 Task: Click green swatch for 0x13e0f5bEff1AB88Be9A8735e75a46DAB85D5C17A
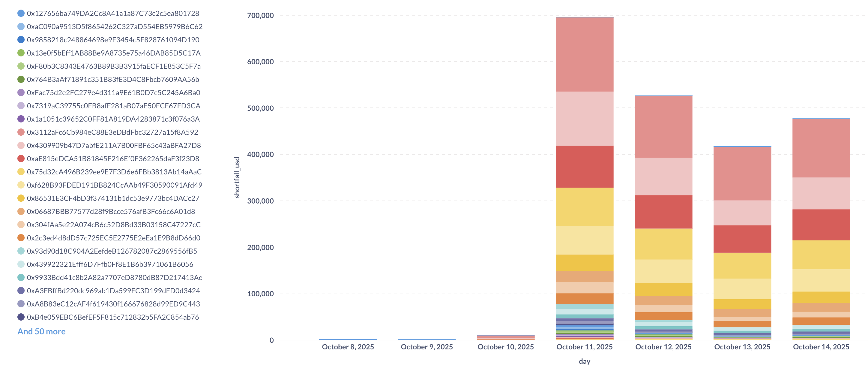click(x=21, y=53)
